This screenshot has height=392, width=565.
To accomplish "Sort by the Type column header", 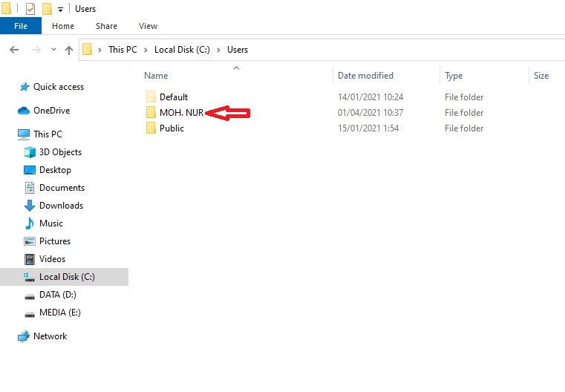I will pyautogui.click(x=454, y=76).
